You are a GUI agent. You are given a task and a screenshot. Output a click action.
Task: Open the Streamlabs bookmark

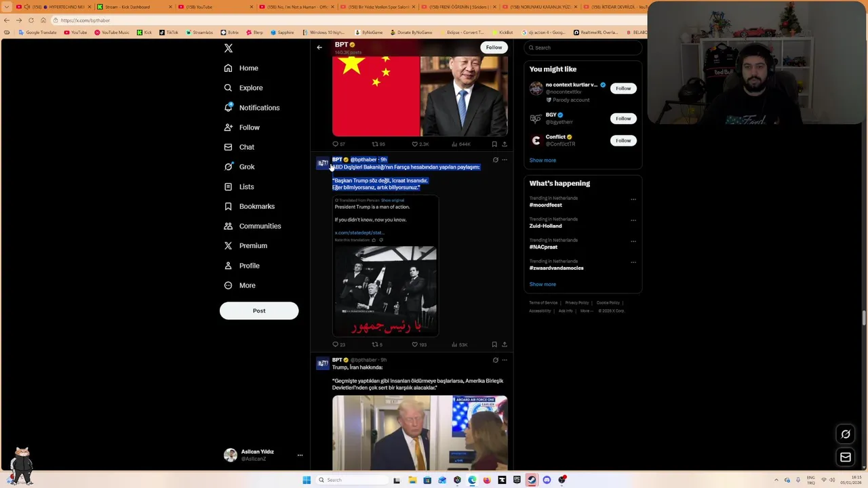tap(199, 33)
